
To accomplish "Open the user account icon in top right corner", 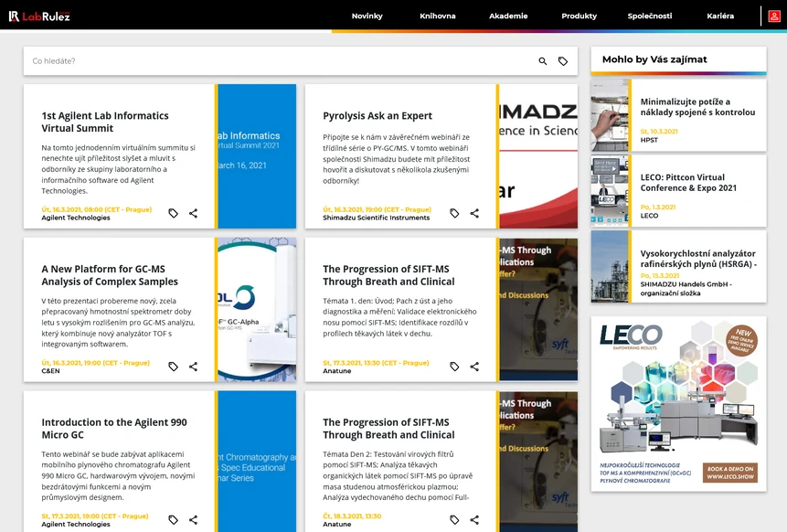I will (x=776, y=15).
